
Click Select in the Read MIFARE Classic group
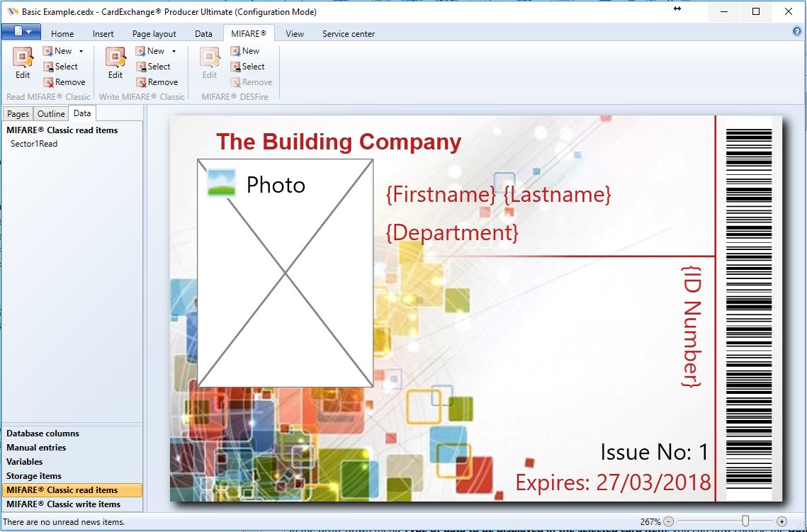click(x=60, y=67)
